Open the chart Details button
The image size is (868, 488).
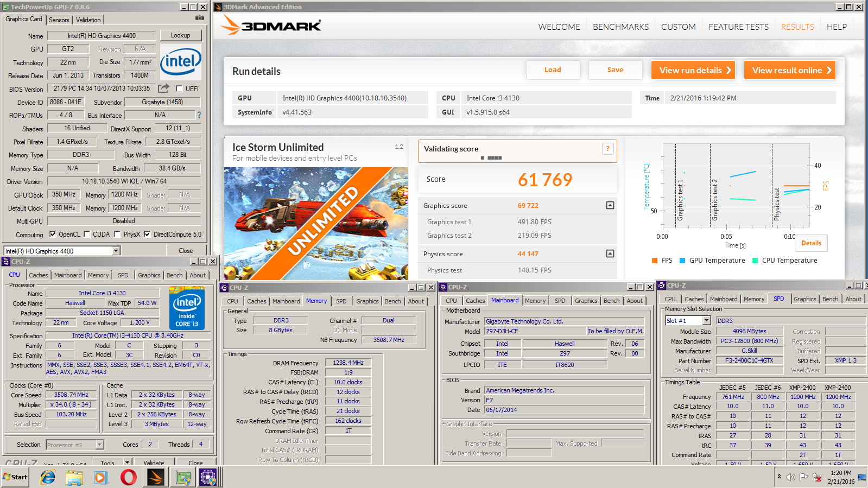(x=811, y=243)
